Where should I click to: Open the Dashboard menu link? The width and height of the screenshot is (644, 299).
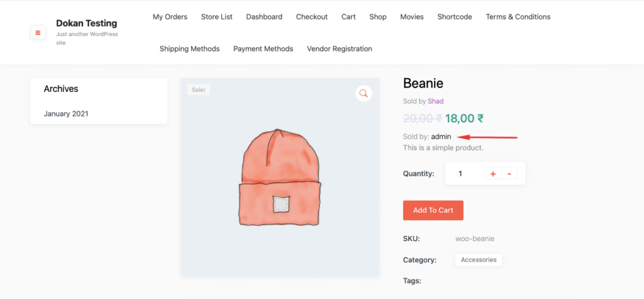point(264,17)
